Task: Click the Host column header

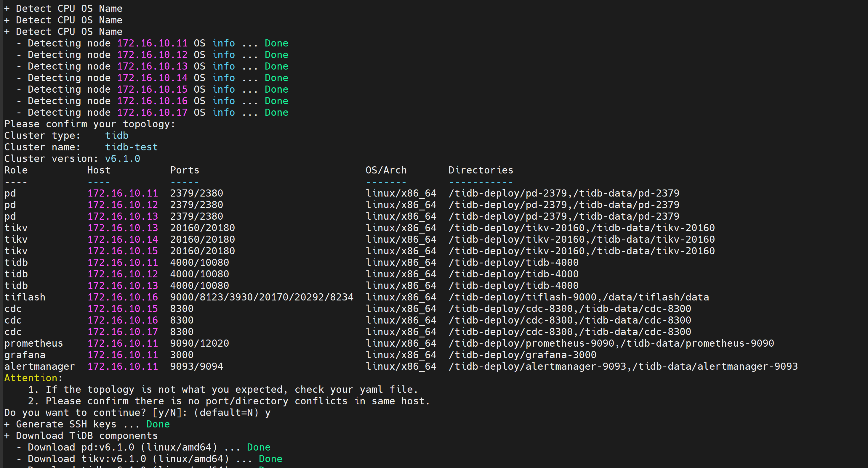Action: click(x=99, y=170)
